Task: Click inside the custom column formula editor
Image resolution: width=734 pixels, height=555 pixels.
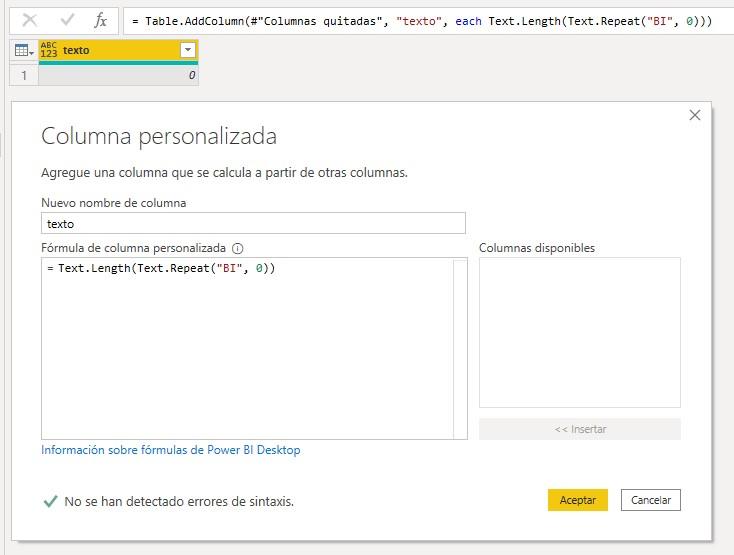Action: (247, 350)
